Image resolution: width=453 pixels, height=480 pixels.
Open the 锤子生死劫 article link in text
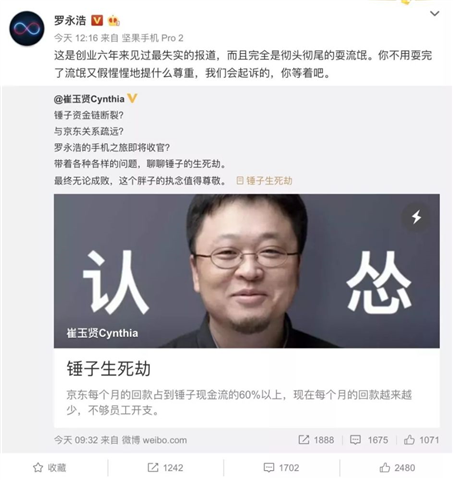click(x=264, y=181)
